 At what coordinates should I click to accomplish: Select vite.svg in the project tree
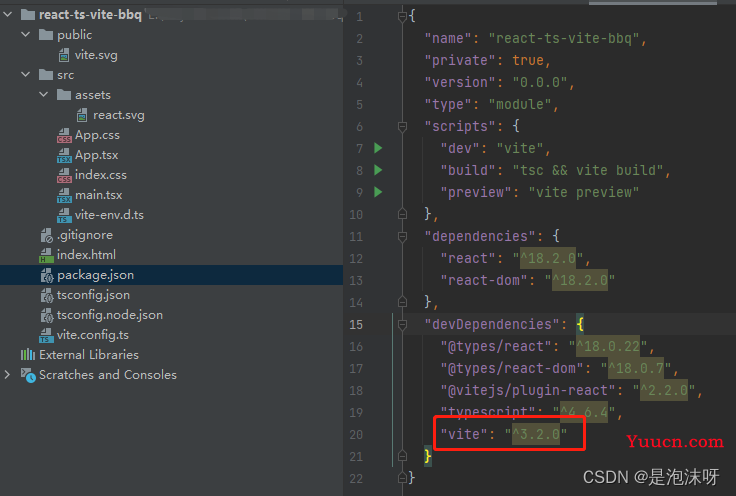[x=96, y=55]
